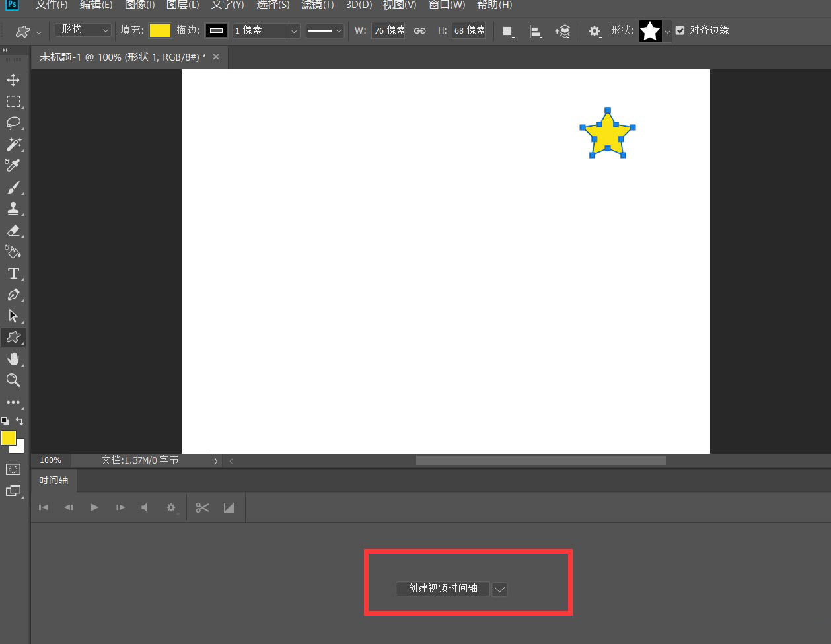Open the path operations menu
This screenshot has width=831, height=644.
[507, 31]
